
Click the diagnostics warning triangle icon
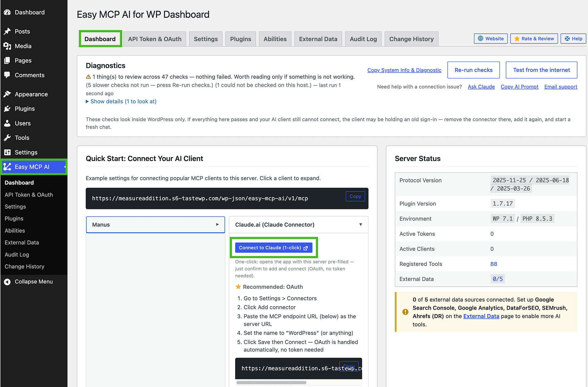tap(88, 77)
